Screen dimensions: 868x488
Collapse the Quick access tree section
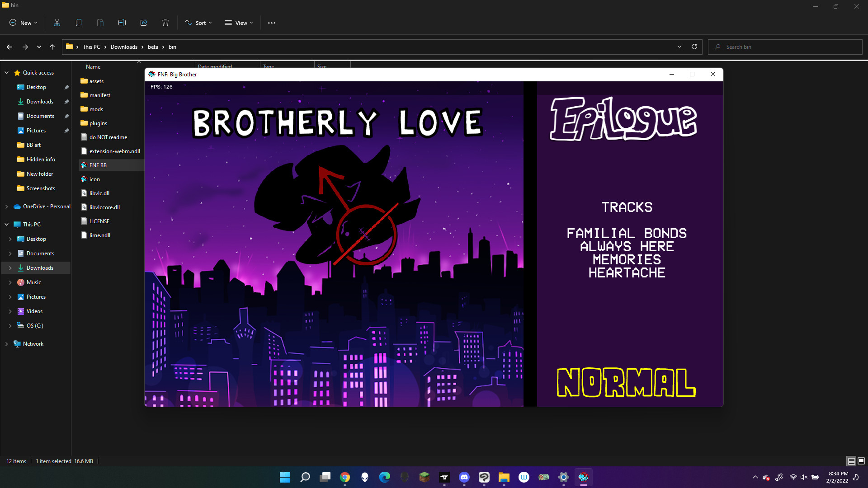tap(7, 73)
